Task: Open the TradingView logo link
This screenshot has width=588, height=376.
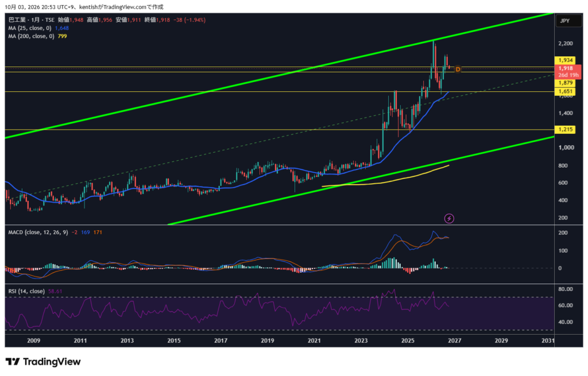Action: 43,362
